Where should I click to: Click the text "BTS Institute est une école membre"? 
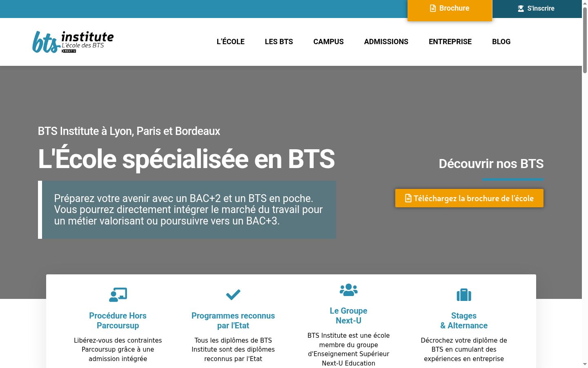pyautogui.click(x=349, y=349)
